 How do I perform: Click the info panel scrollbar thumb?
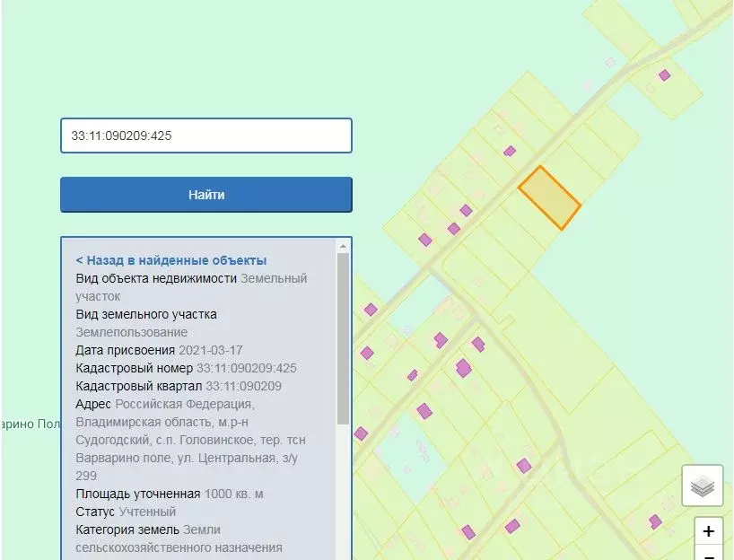click(x=343, y=339)
